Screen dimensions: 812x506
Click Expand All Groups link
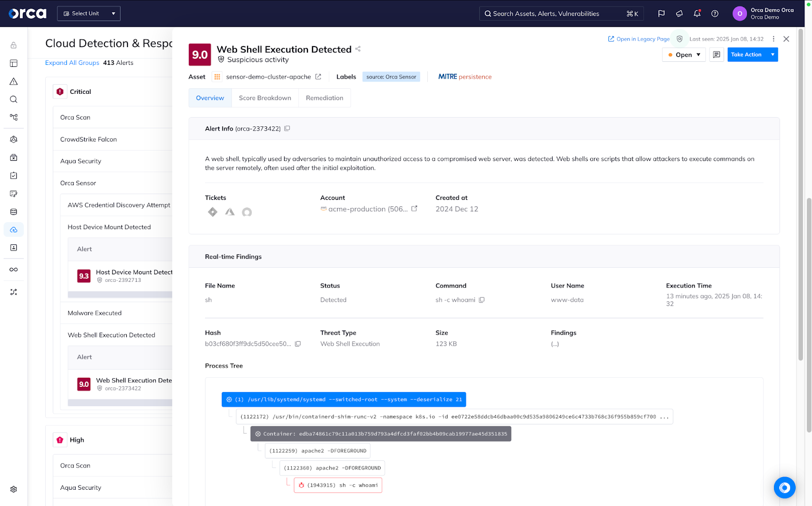(x=72, y=63)
